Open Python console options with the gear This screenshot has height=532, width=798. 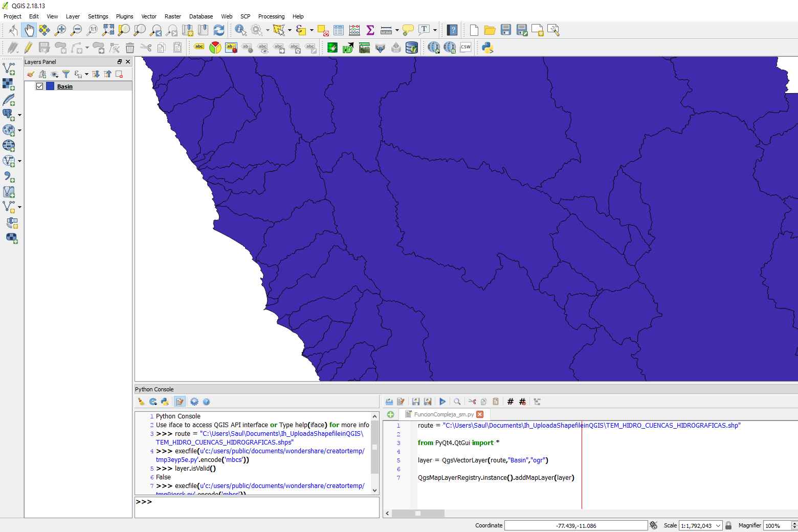[x=194, y=402]
